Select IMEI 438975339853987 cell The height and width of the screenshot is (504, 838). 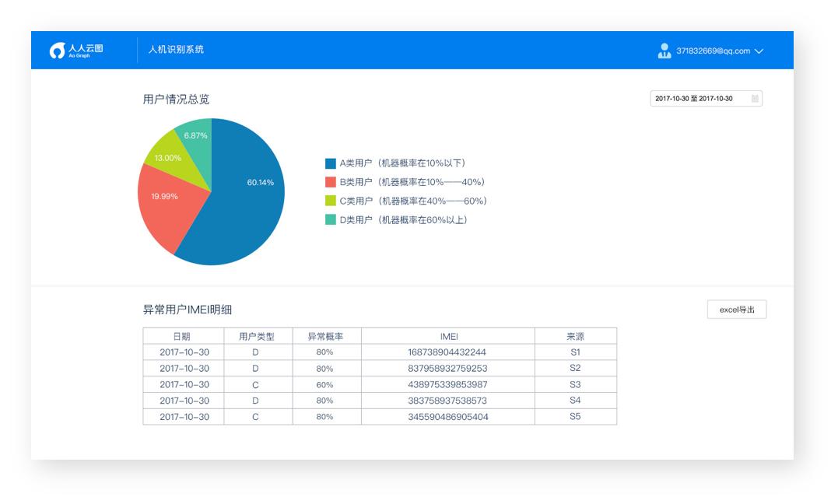[448, 384]
